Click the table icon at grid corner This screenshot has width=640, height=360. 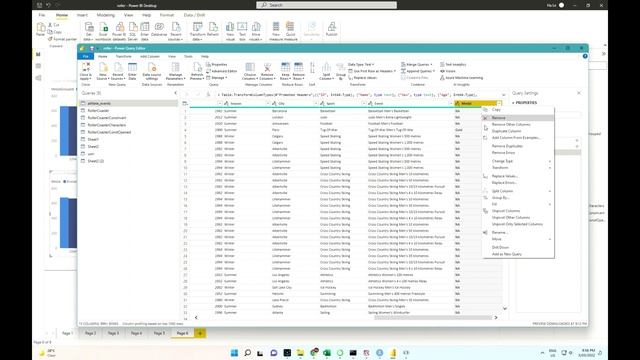pos(185,104)
